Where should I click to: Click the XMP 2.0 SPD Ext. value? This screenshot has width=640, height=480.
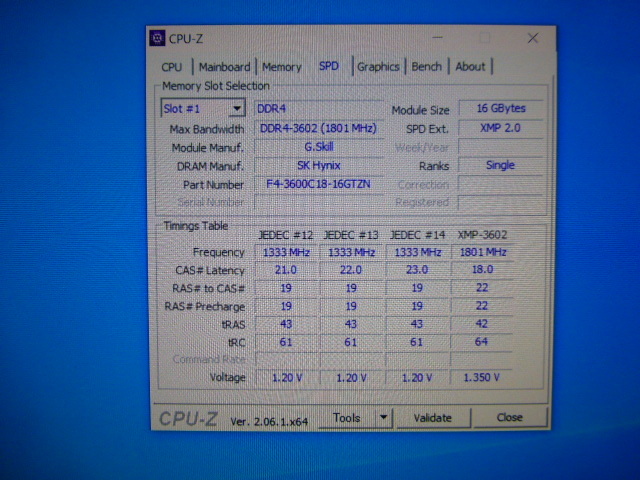click(x=501, y=128)
